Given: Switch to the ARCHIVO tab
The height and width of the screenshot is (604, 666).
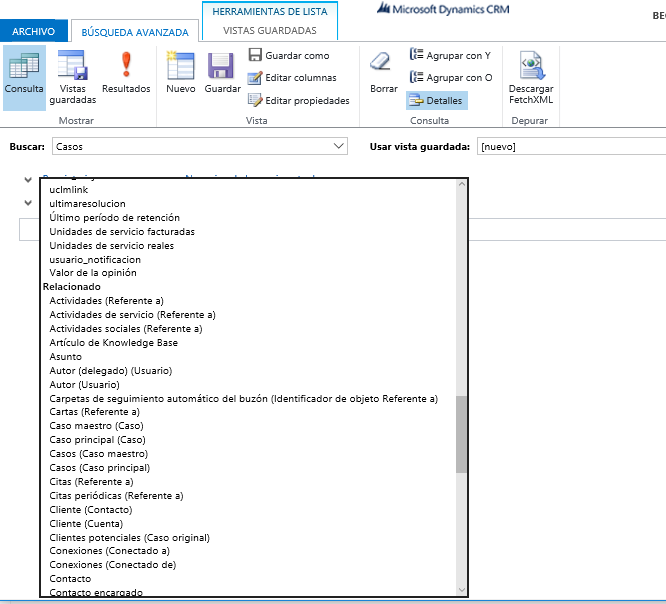Looking at the screenshot, I should point(34,31).
